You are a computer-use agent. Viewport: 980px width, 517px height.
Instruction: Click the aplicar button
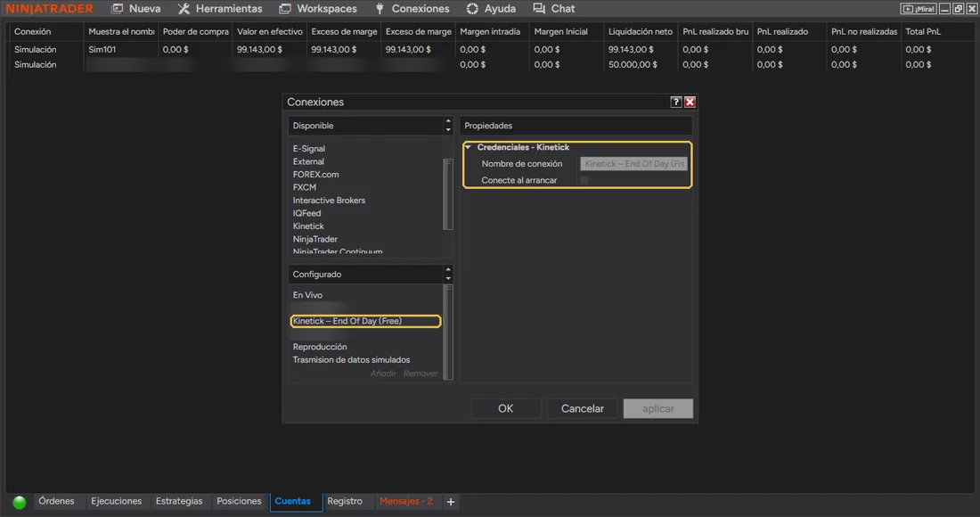coord(658,408)
